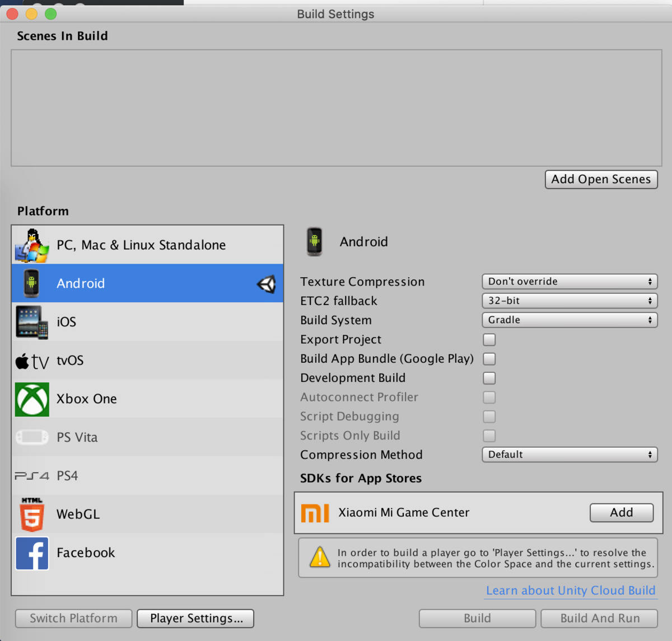This screenshot has width=672, height=641.
Task: Click the Android icon in the settings header
Action: (315, 242)
